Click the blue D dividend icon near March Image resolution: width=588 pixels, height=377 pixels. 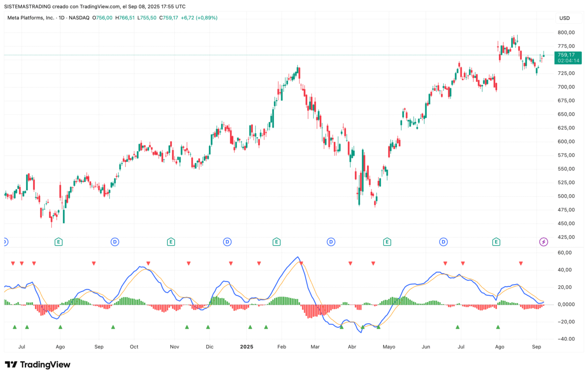[330, 241]
